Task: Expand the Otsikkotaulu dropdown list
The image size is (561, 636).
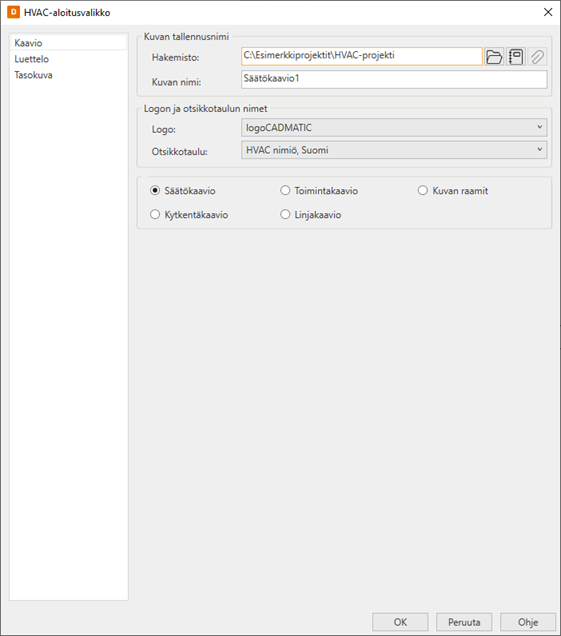Action: pyautogui.click(x=394, y=150)
